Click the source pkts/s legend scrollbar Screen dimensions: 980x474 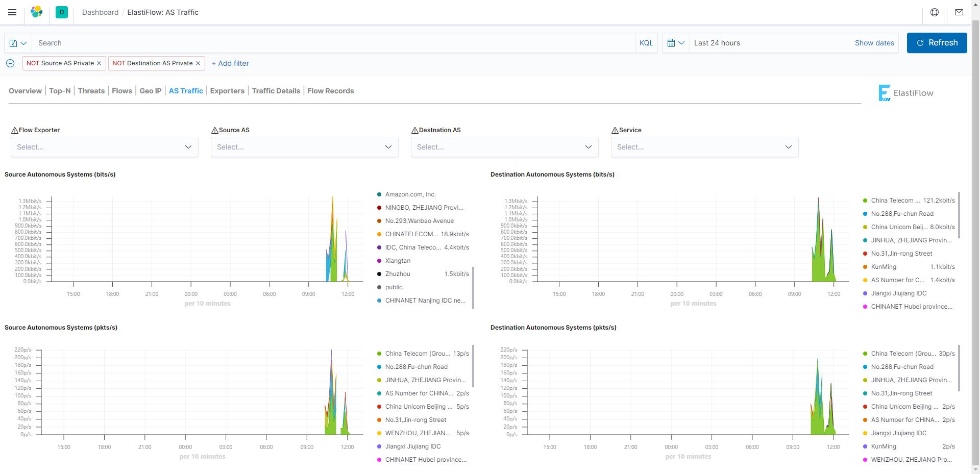pos(473,366)
